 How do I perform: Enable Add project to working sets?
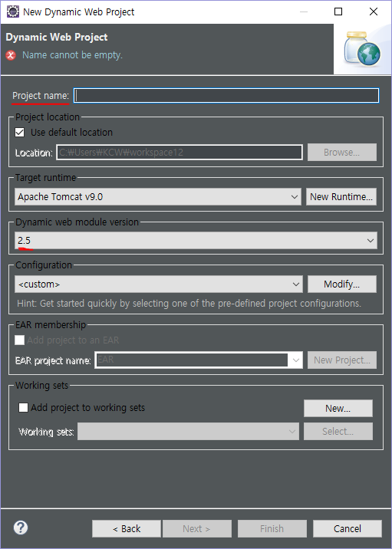pyautogui.click(x=23, y=408)
